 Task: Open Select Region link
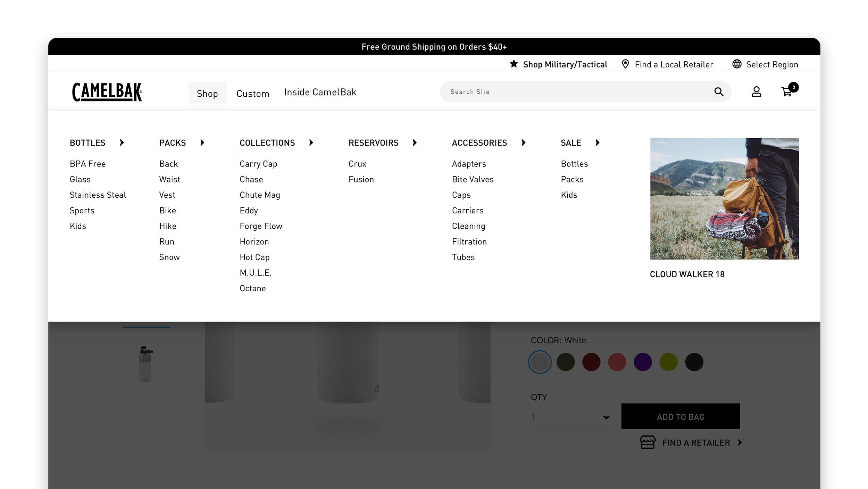[772, 64]
